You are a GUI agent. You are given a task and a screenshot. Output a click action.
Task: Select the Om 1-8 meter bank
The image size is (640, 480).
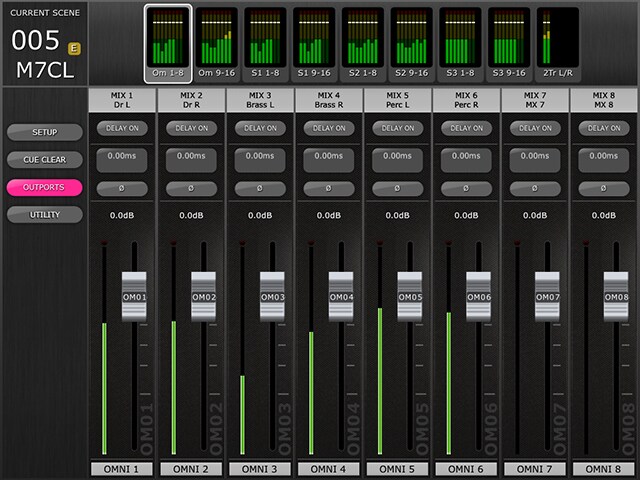click(167, 43)
